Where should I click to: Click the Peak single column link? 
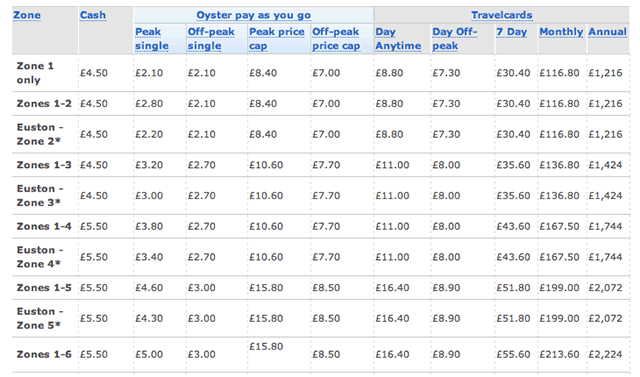tap(152, 39)
